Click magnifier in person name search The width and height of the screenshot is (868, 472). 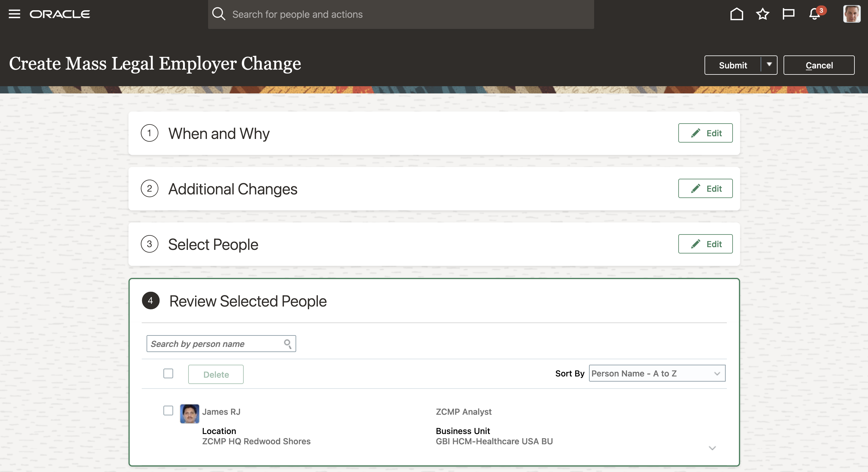(x=287, y=344)
